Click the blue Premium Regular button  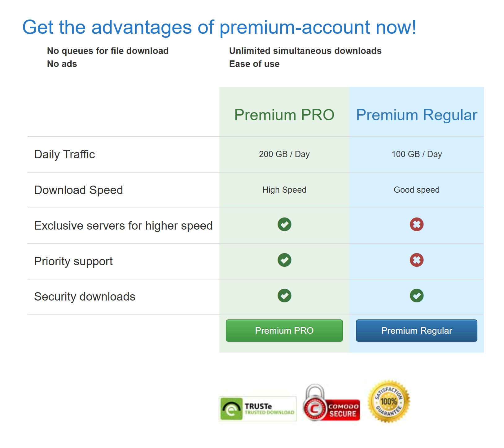[x=416, y=331]
